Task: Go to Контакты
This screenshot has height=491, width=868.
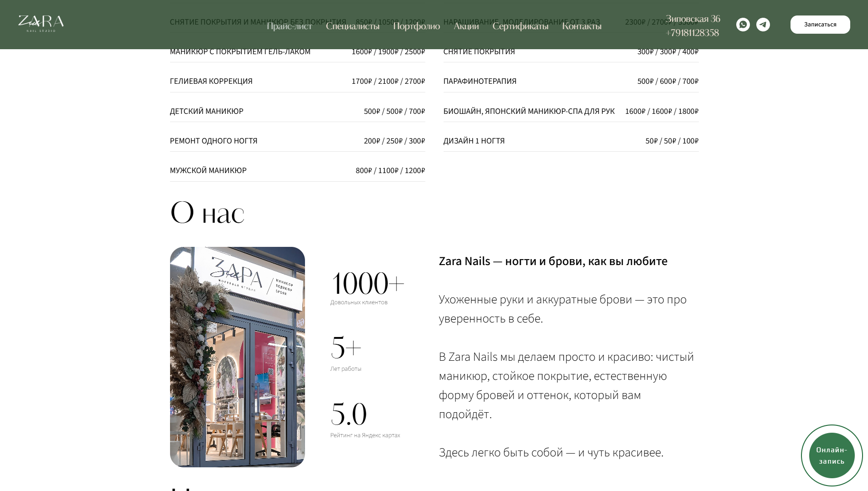Action: pyautogui.click(x=582, y=26)
